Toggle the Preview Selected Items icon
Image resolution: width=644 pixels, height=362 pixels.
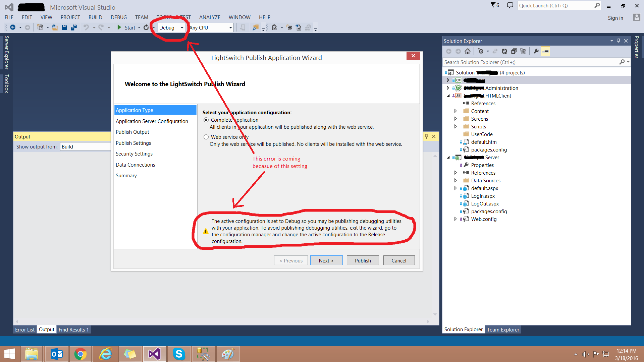click(x=545, y=51)
